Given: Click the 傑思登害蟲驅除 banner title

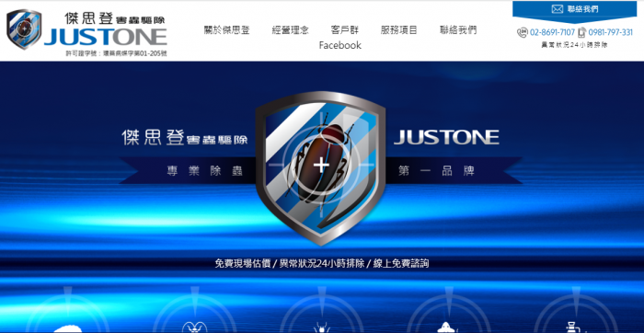Looking at the screenshot, I should pos(185,137).
